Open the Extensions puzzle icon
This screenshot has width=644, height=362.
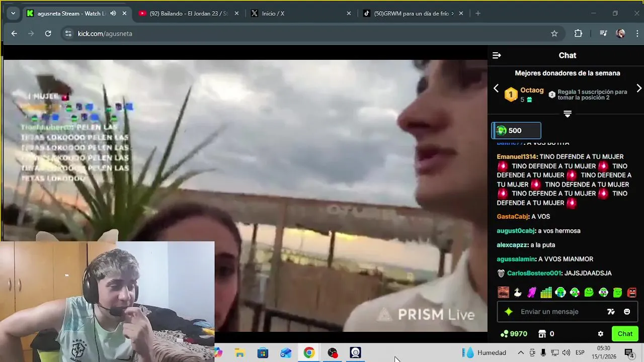(x=578, y=34)
